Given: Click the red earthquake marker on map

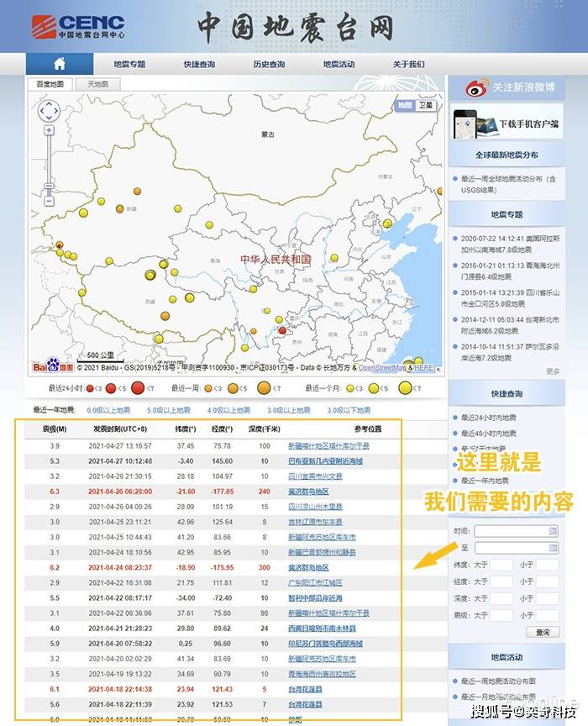Looking at the screenshot, I should point(282,330).
